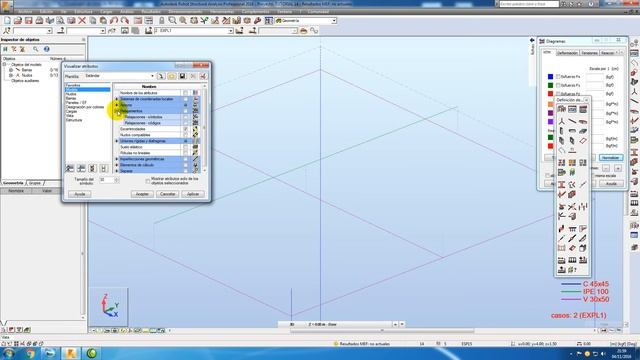Viewport: 640px width, 360px height.
Task: Click Normalizar in Diagramas
Action: [x=611, y=158]
